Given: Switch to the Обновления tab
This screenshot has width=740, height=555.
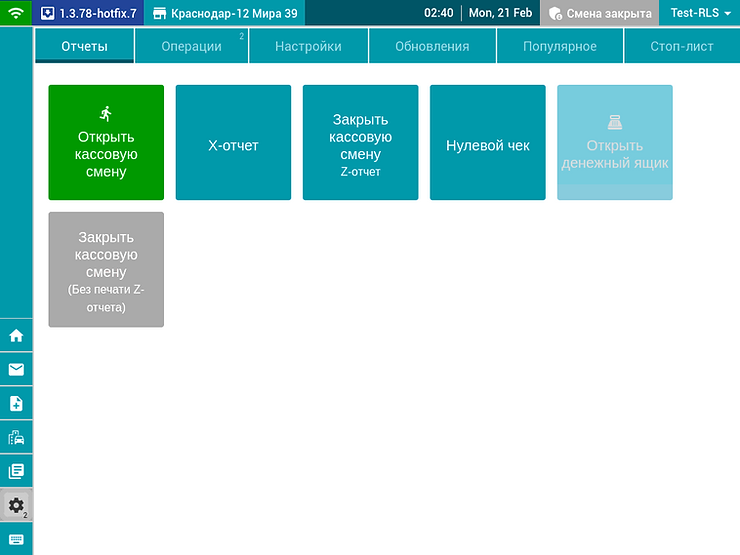Looking at the screenshot, I should click(x=432, y=46).
